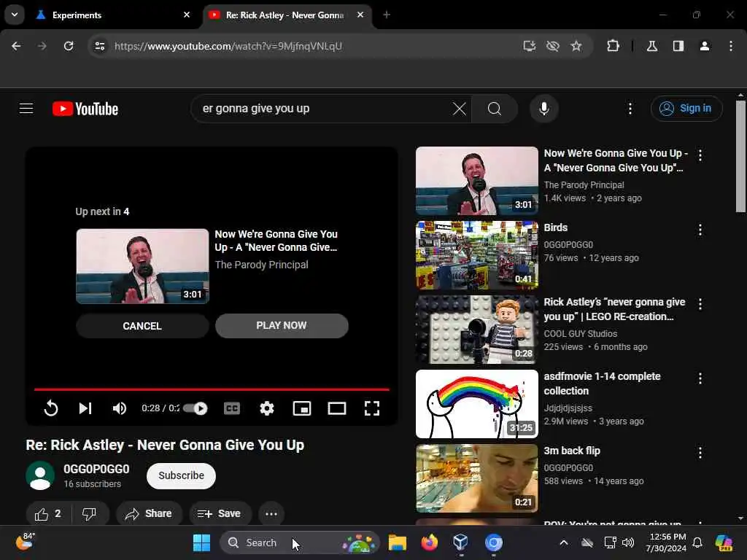The width and height of the screenshot is (747, 560).
Task: Like the video with thumbs up
Action: click(48, 514)
